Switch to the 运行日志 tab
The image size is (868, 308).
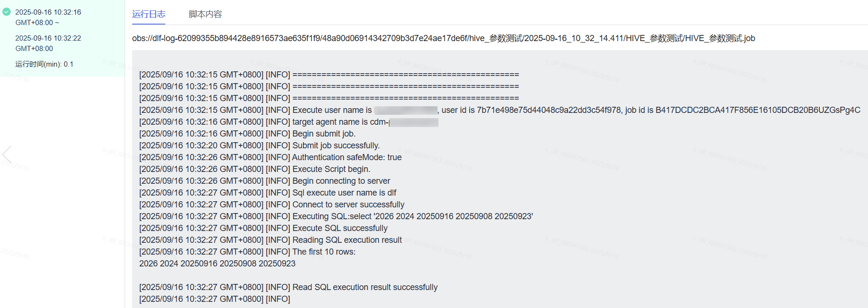pos(149,14)
